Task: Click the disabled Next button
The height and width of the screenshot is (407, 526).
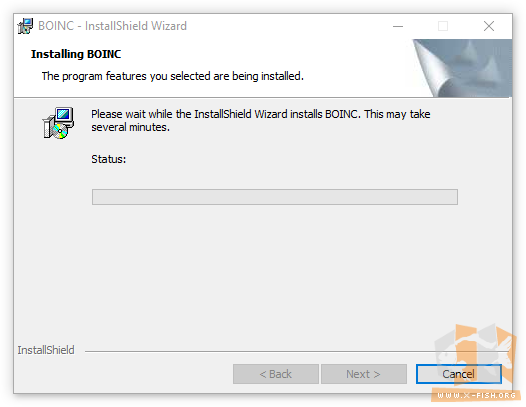Action: click(364, 374)
